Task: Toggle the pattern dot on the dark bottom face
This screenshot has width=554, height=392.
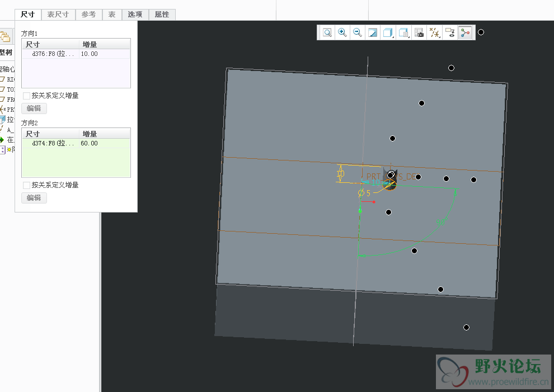Action: pos(466,327)
